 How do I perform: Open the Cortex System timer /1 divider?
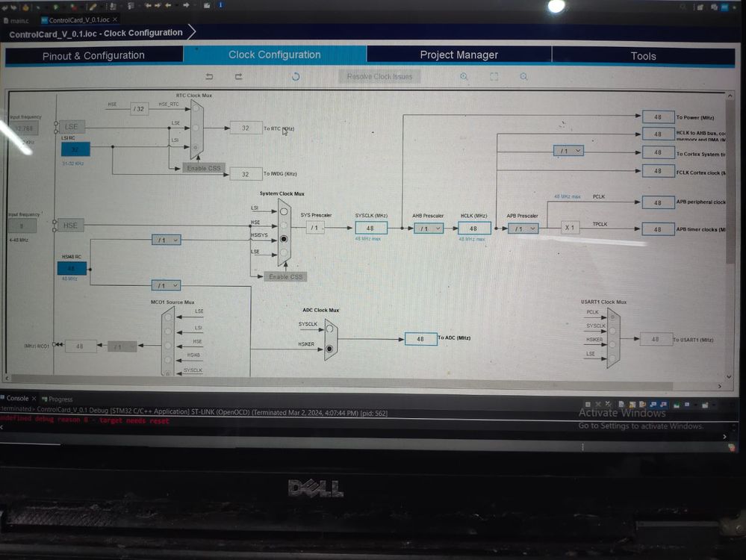click(x=568, y=151)
